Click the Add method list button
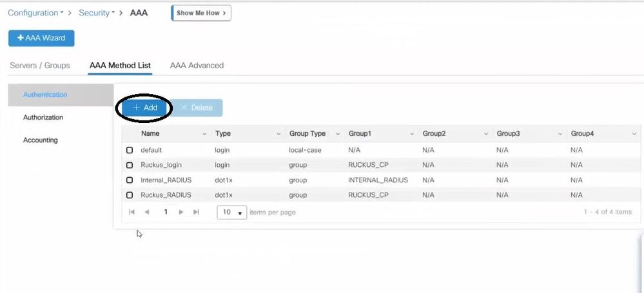Image resolution: width=644 pixels, height=293 pixels. tap(145, 108)
